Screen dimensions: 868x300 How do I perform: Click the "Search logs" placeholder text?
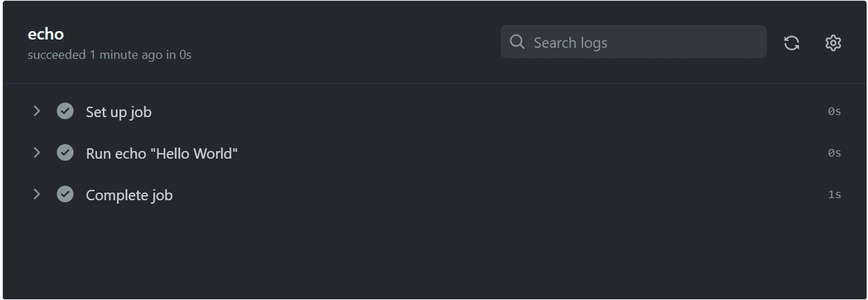click(x=571, y=43)
